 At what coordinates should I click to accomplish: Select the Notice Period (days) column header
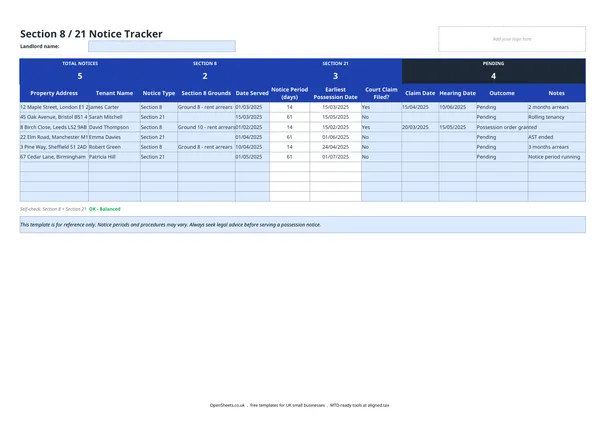click(x=290, y=93)
